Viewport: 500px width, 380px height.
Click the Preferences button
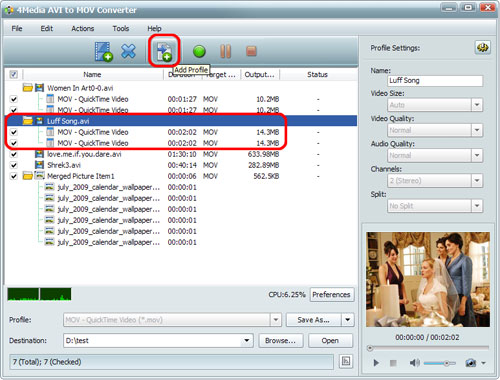tap(331, 295)
